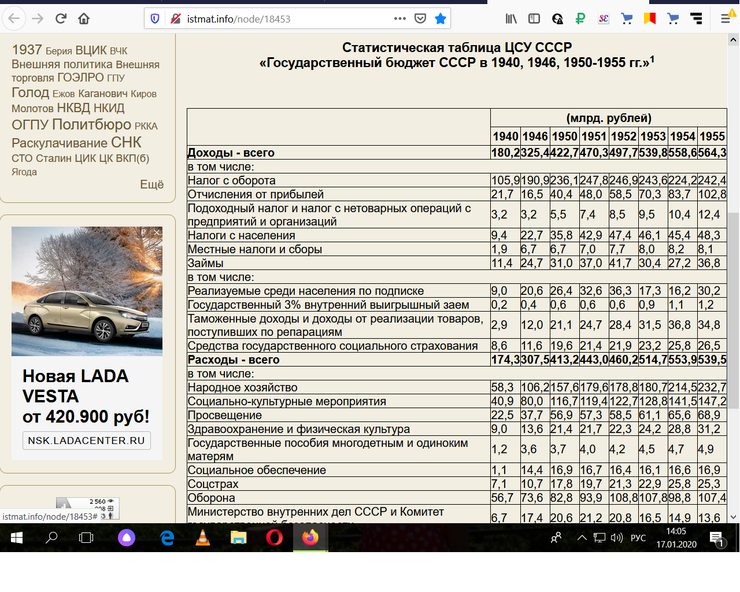Open the НКВД tag link
The image size is (740, 592).
(72, 108)
